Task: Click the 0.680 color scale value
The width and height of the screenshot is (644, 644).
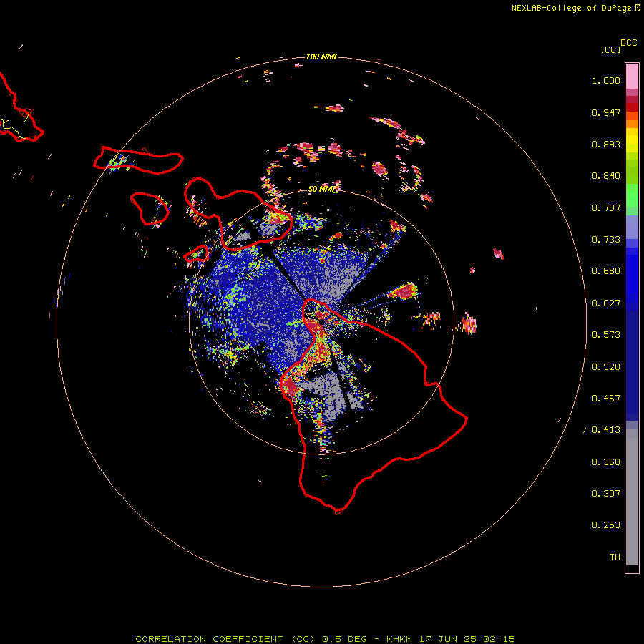Action: (606, 271)
